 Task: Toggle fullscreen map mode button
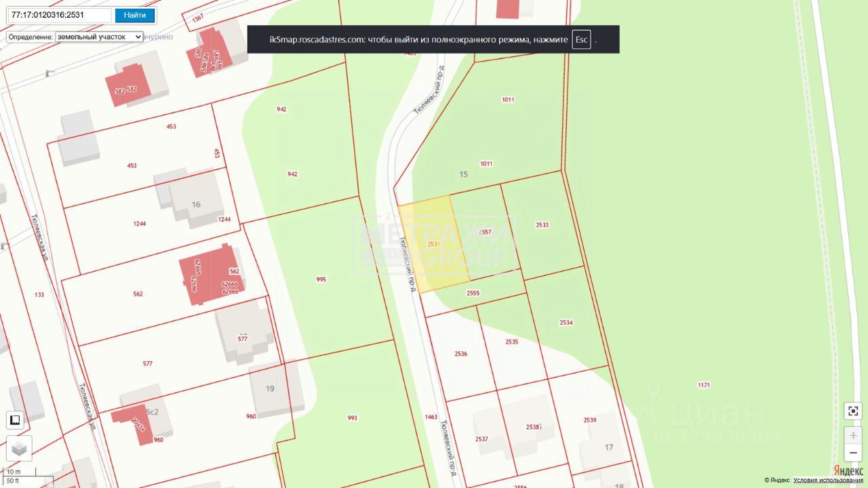click(853, 411)
